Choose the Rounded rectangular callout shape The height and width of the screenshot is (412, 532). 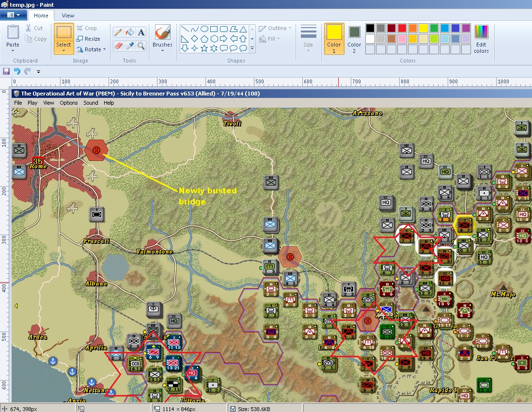click(x=223, y=48)
